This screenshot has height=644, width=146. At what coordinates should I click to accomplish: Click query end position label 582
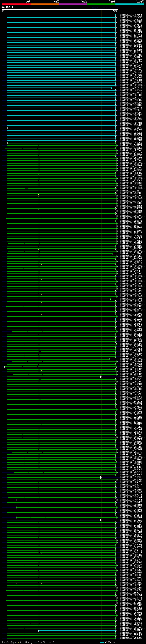coord(115,11)
